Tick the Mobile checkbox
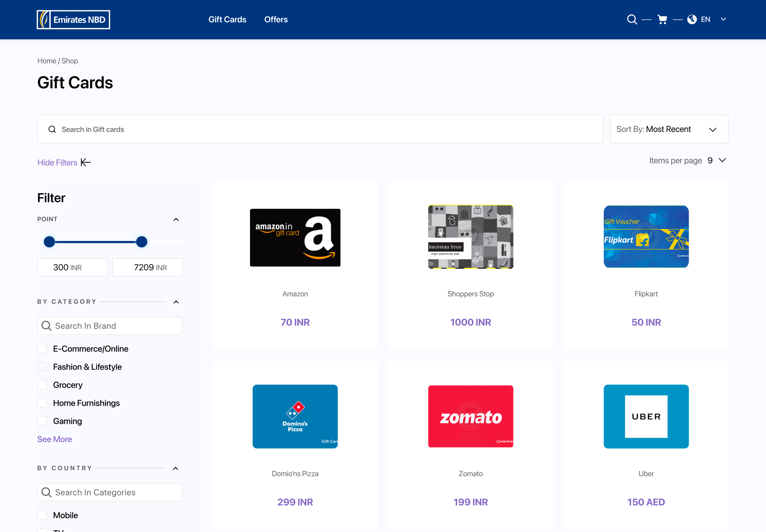The width and height of the screenshot is (766, 532). click(42, 515)
